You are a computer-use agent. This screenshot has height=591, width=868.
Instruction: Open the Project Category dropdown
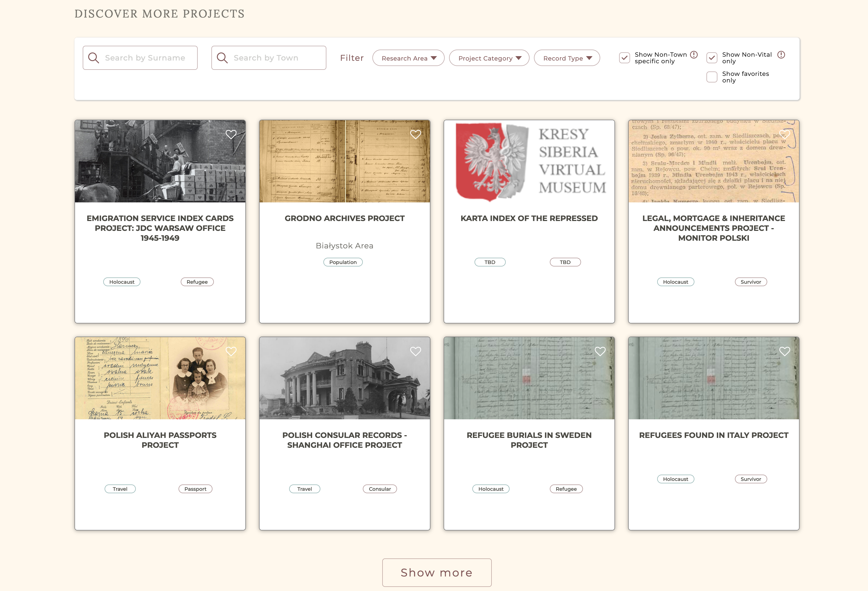(489, 58)
